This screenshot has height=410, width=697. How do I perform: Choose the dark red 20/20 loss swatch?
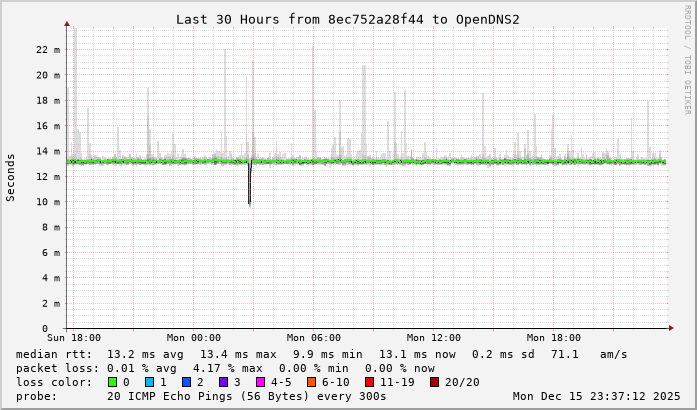tap(435, 382)
